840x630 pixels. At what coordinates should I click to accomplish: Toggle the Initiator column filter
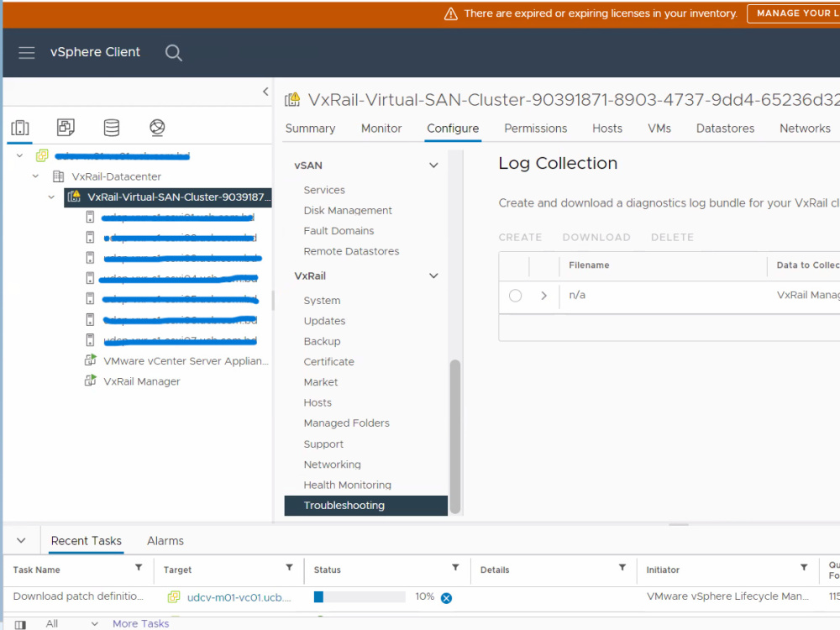click(804, 570)
